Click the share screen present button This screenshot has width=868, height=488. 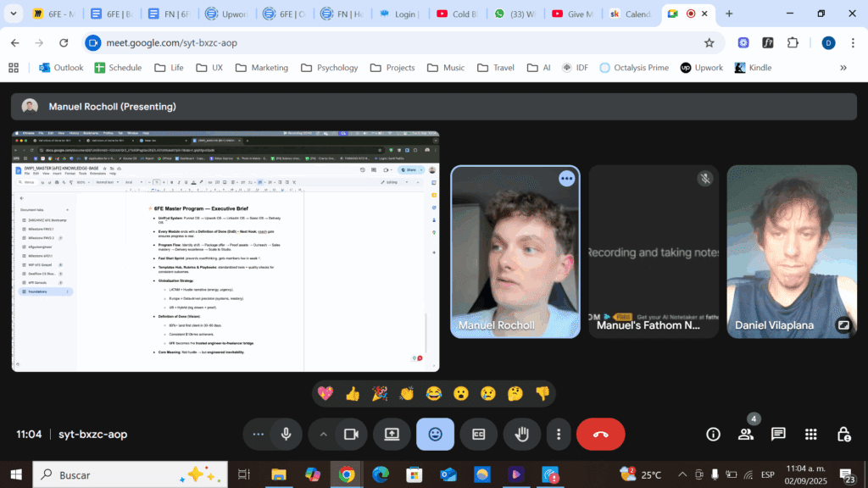tap(392, 434)
